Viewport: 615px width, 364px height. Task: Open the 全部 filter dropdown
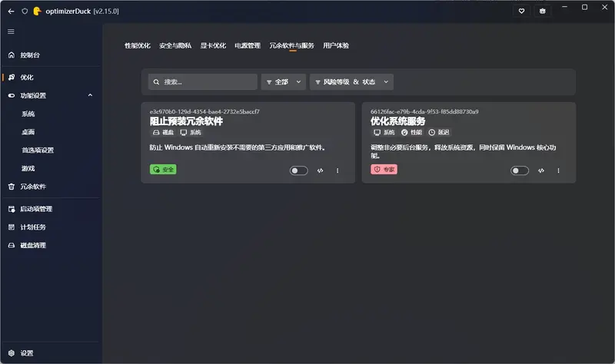284,82
